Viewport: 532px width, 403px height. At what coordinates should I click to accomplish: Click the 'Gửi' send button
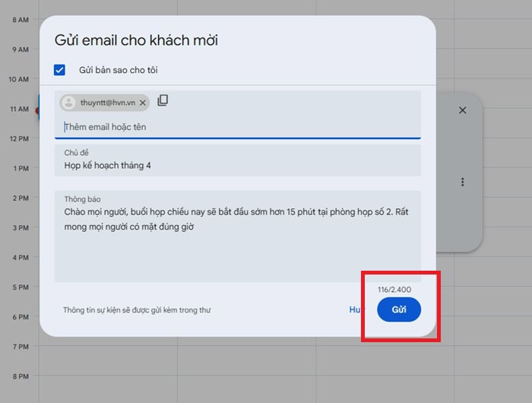pos(398,309)
